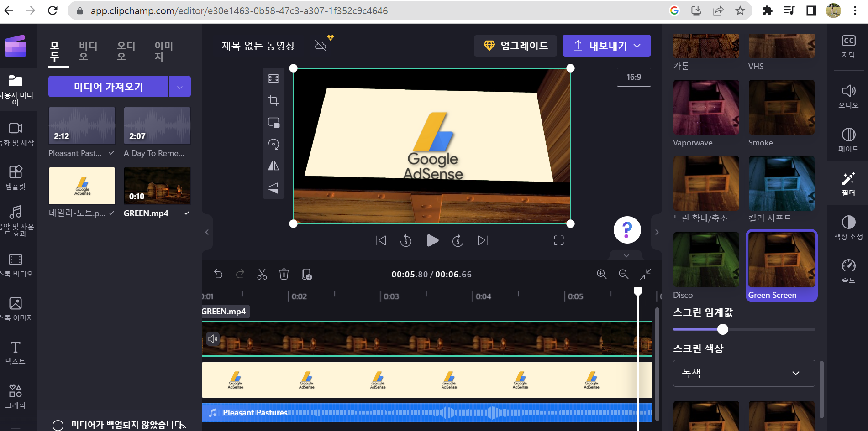The height and width of the screenshot is (431, 868).
Task: Zoom out on the timeline
Action: 624,274
